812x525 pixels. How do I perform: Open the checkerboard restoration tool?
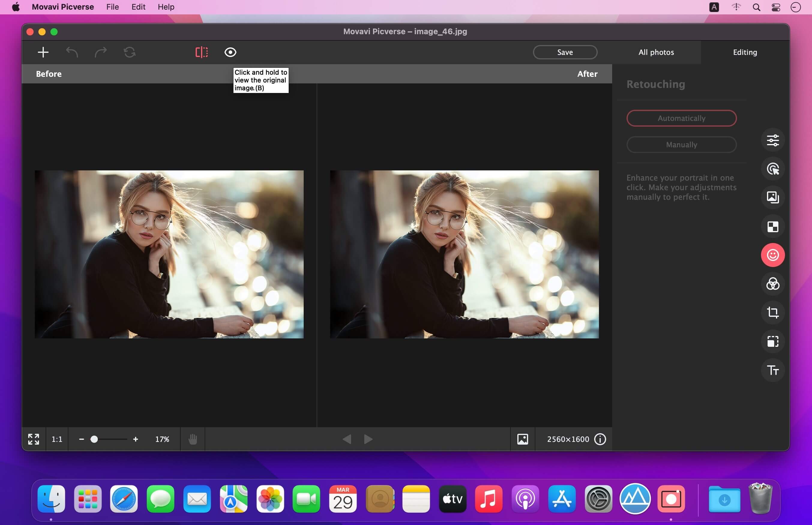(772, 226)
